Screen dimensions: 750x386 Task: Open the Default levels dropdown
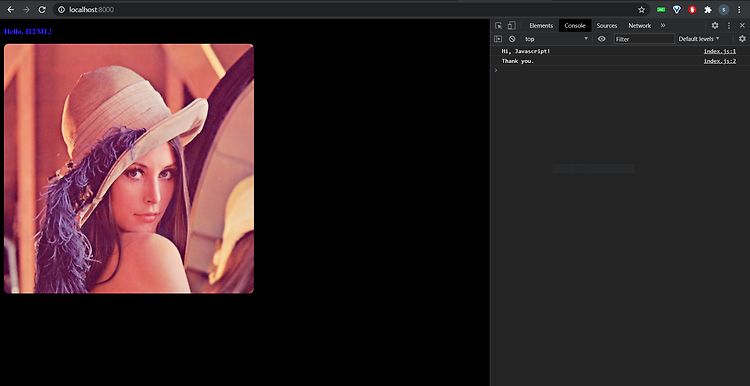coord(699,39)
